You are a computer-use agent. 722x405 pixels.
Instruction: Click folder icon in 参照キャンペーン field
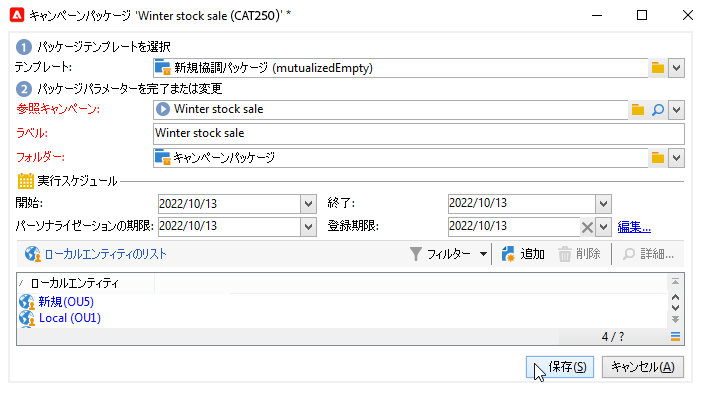point(637,109)
